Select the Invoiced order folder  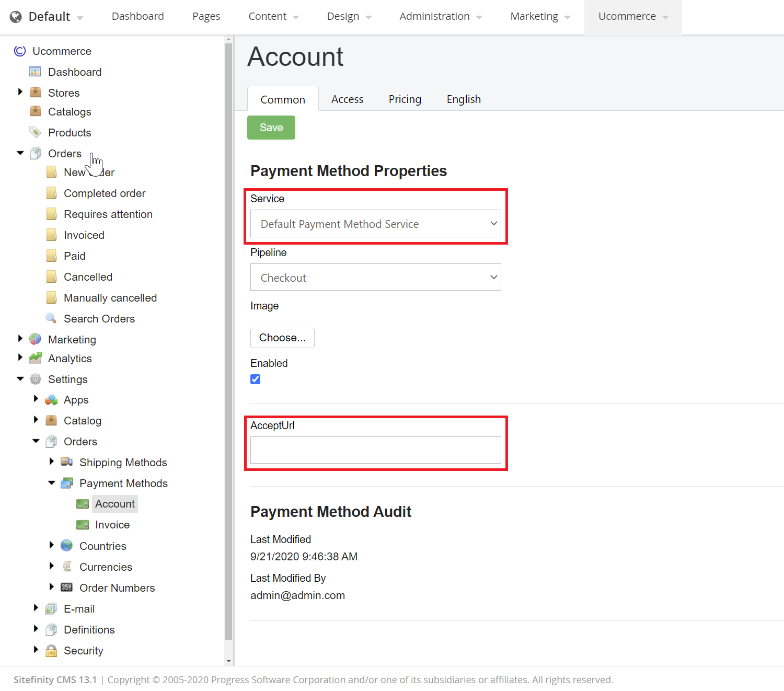pyautogui.click(x=51, y=235)
